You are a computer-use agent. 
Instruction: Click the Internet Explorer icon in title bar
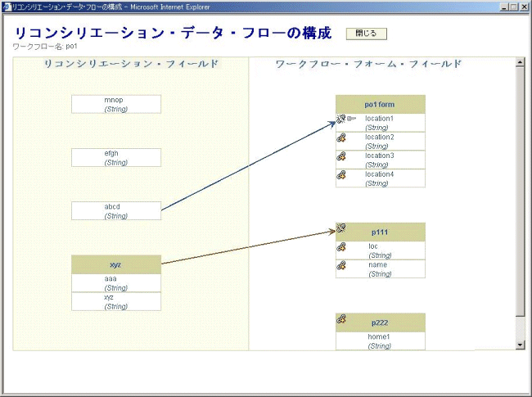[7, 7]
